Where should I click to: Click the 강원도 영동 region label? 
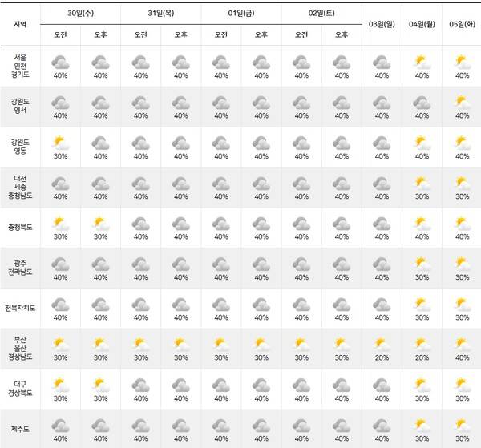point(20,147)
